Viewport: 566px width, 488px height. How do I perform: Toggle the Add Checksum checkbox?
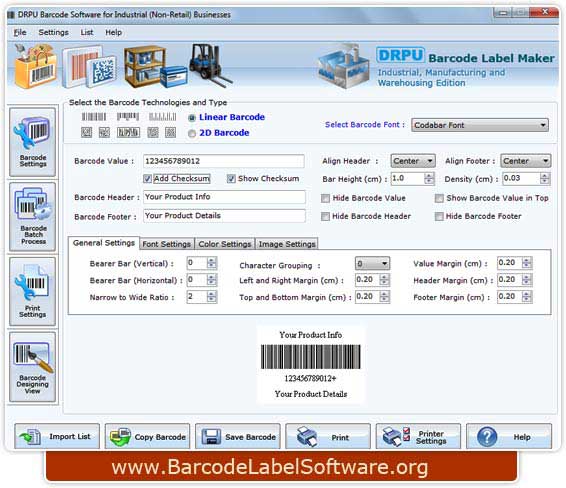point(147,179)
